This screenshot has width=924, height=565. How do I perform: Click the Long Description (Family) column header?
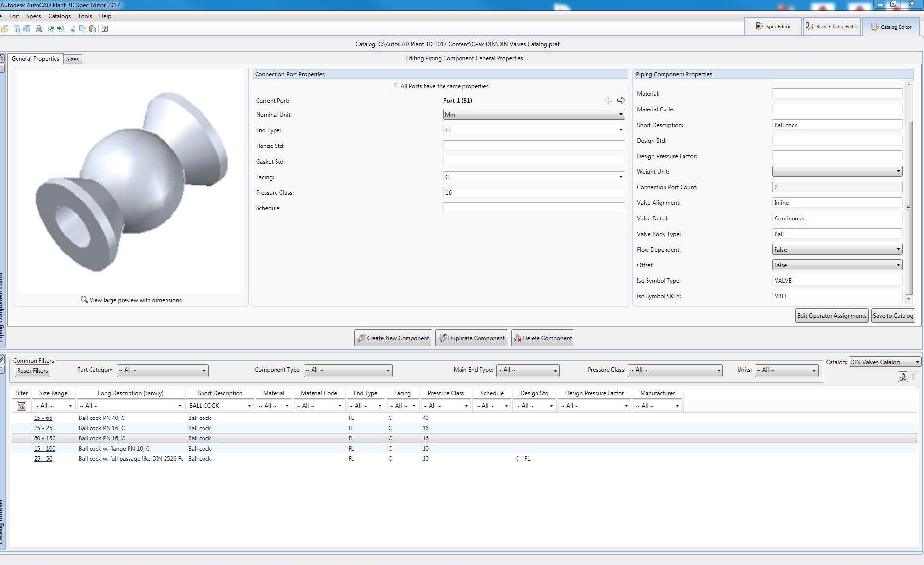130,393
